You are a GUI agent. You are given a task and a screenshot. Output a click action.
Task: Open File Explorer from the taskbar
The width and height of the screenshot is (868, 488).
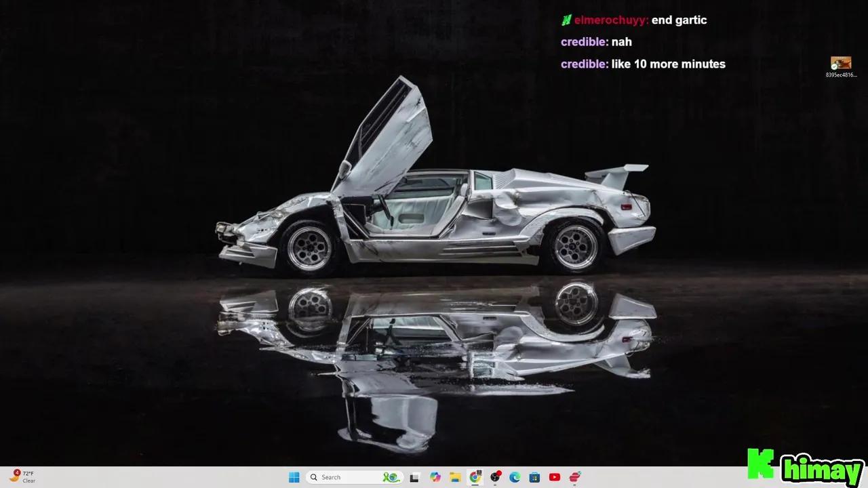coord(455,477)
